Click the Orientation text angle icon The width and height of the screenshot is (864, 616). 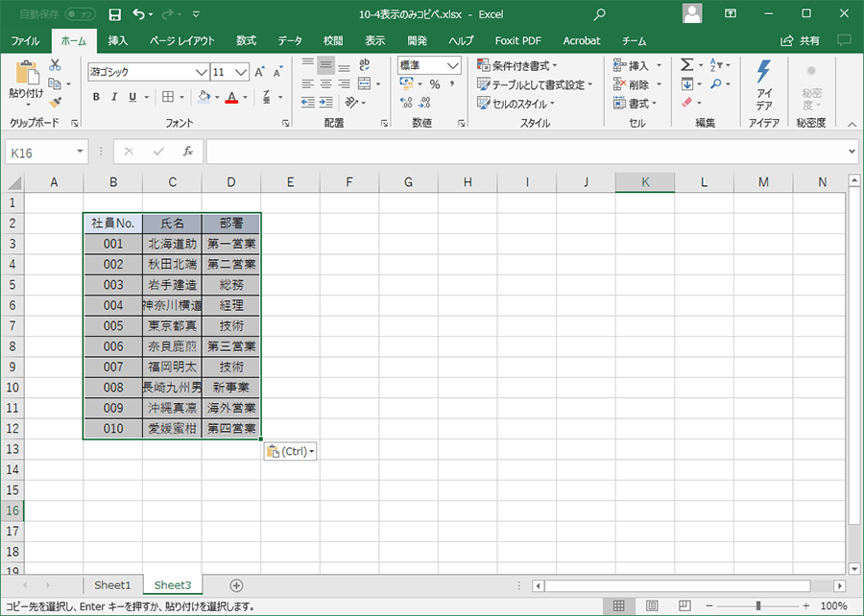[x=351, y=103]
